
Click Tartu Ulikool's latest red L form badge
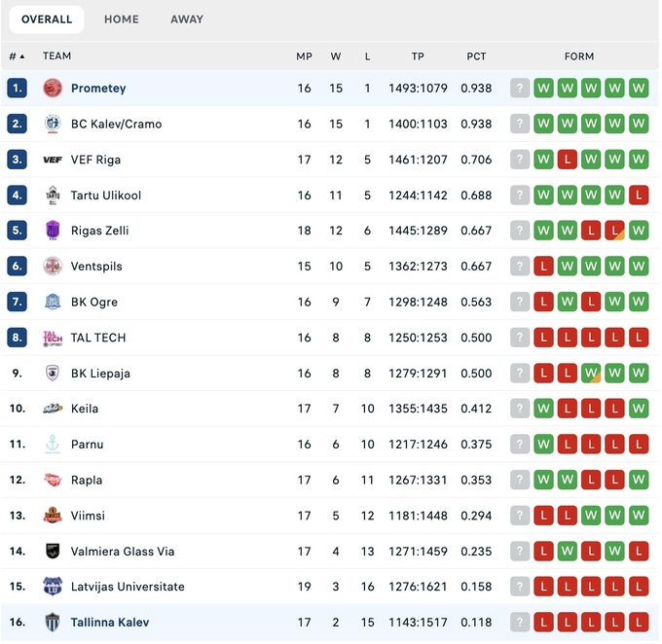[x=639, y=196]
